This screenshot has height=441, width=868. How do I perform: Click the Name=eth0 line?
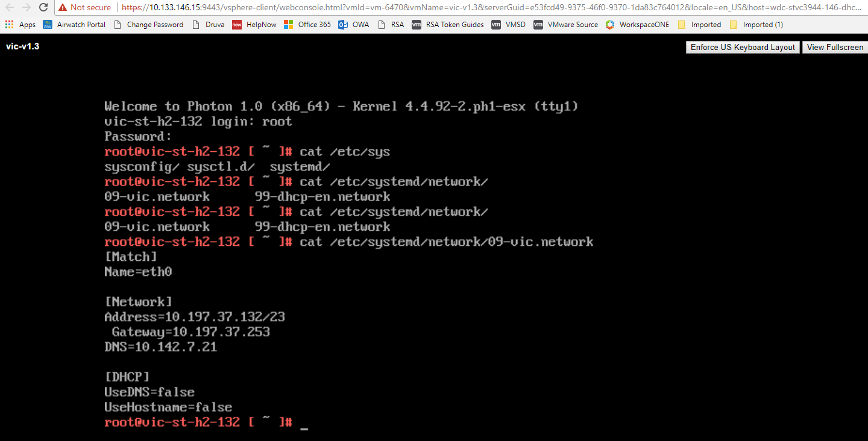point(138,272)
